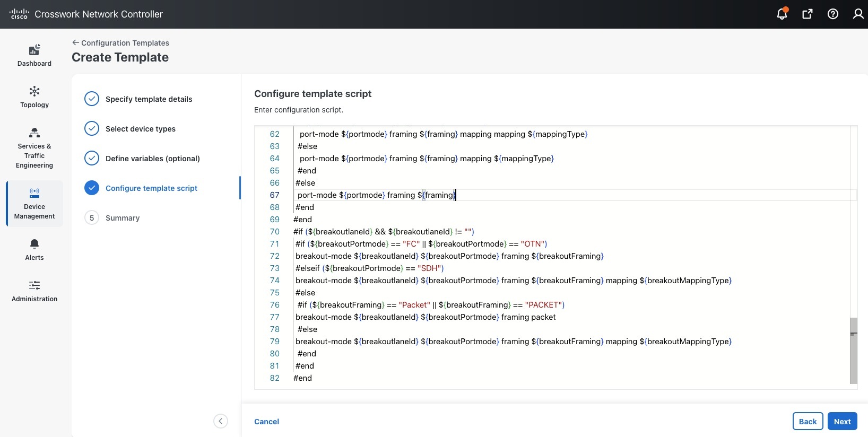Click line number 82 in gutter
Screen dimensions: 868x437
[274, 378]
